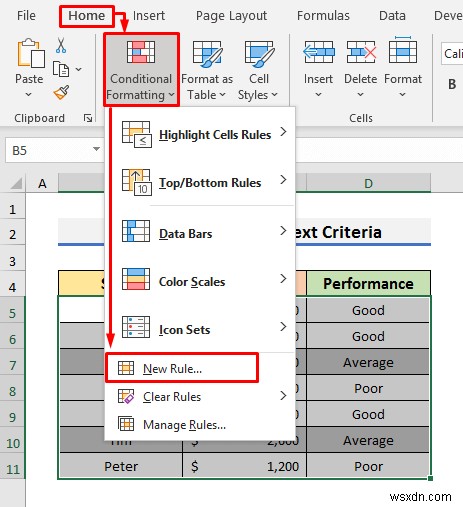Open the File tab

[x=26, y=16]
